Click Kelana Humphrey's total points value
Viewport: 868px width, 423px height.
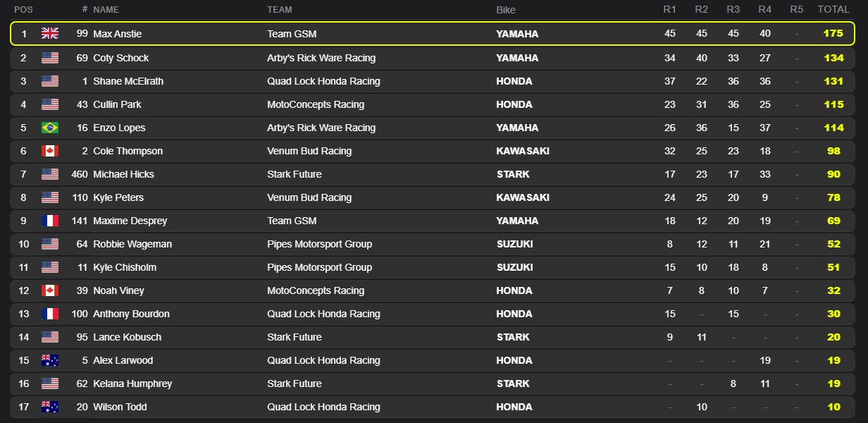pyautogui.click(x=833, y=384)
